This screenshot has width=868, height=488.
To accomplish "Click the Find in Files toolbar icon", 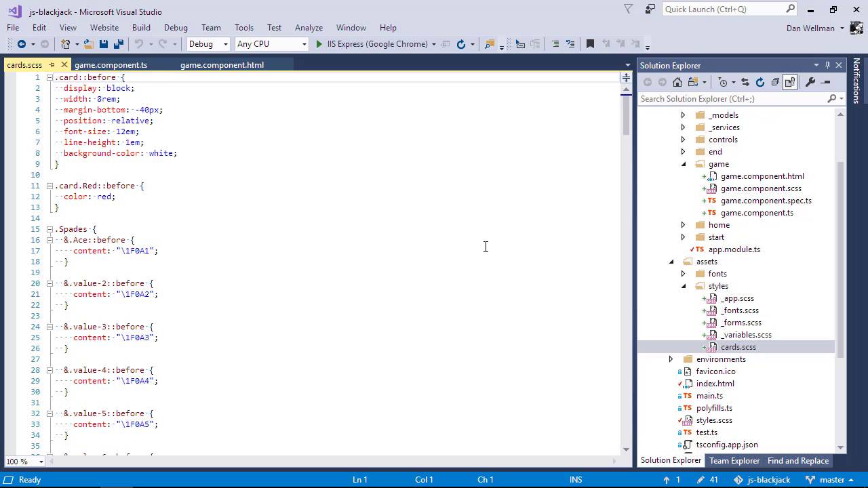I will pyautogui.click(x=490, y=44).
